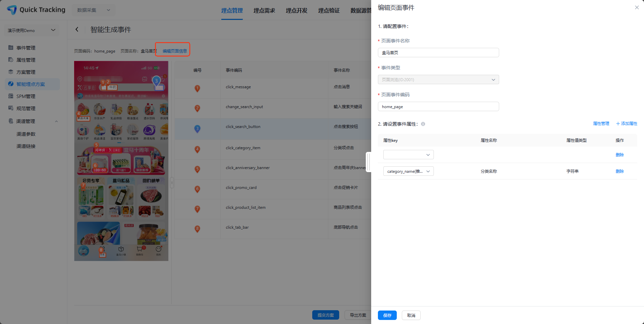This screenshot has height=324, width=644.
Task: Click the 保存 button
Action: coord(387,315)
